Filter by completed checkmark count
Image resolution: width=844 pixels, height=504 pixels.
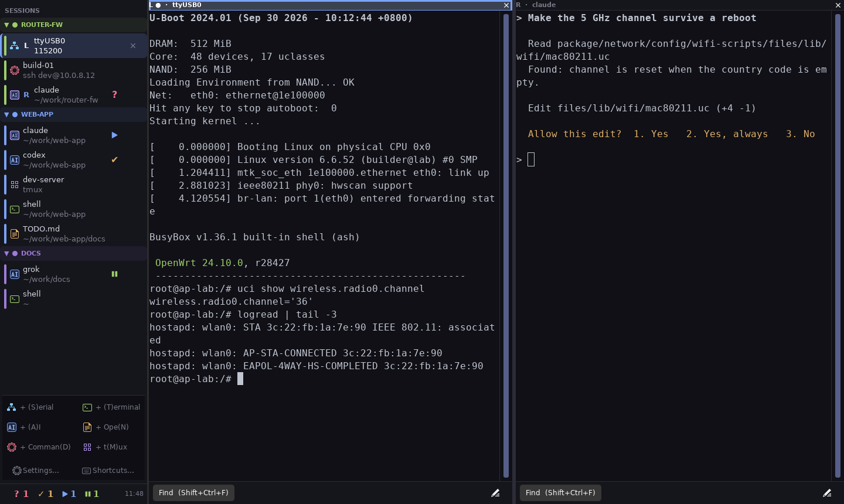click(x=46, y=494)
